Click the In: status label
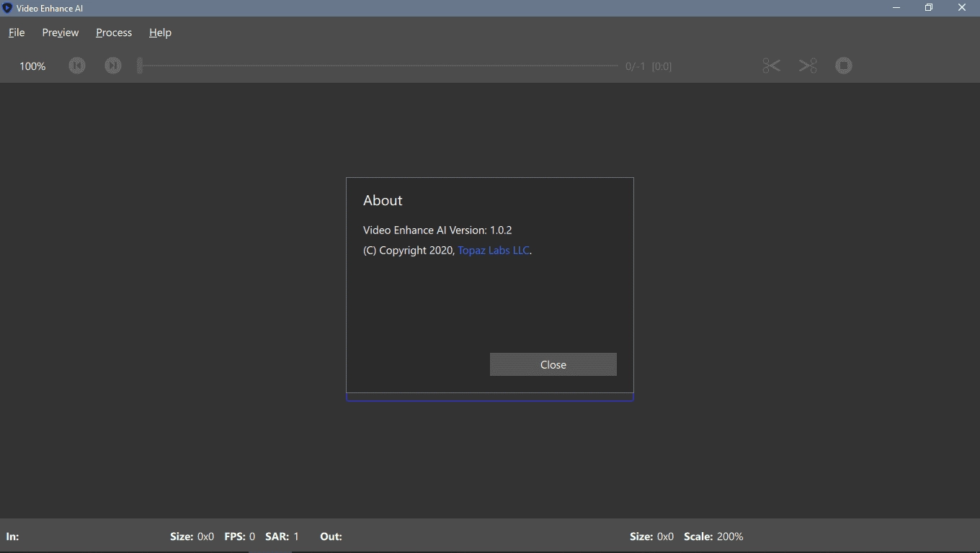 click(12, 536)
